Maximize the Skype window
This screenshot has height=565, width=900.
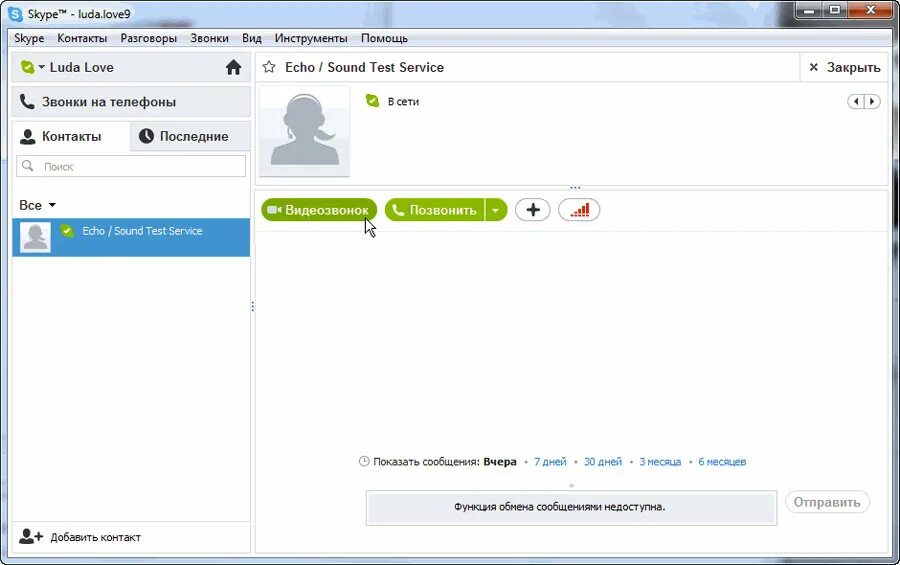pos(835,10)
